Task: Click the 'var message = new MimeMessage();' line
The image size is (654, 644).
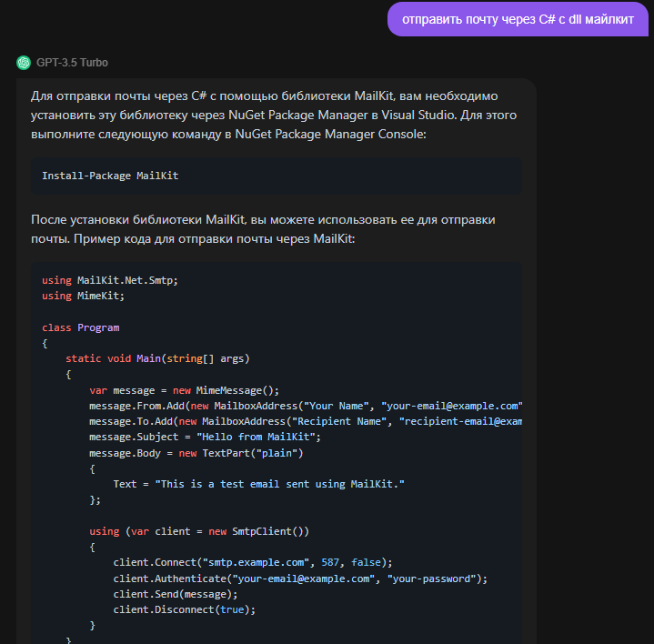Action: [184, 390]
